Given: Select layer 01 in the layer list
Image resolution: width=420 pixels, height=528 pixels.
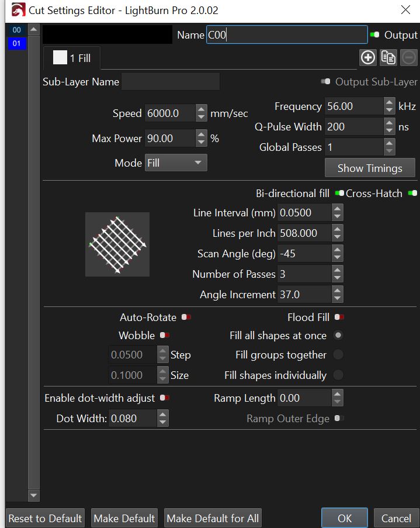Looking at the screenshot, I should pos(17,43).
